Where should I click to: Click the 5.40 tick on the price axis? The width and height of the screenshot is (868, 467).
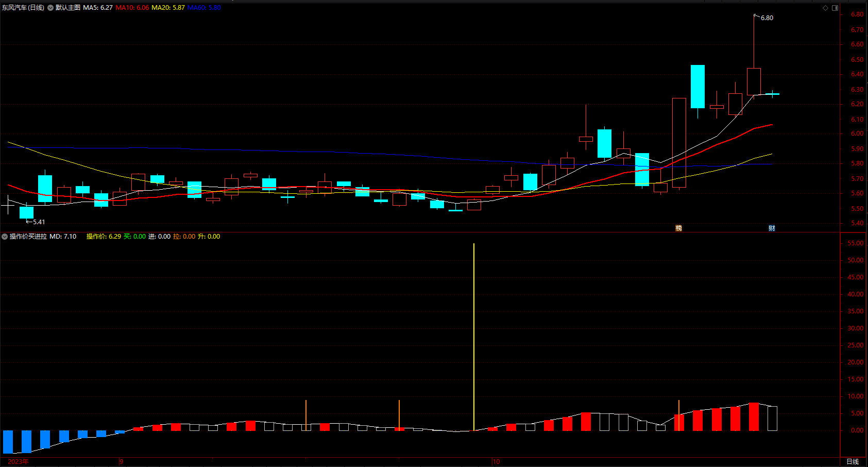[x=857, y=223]
